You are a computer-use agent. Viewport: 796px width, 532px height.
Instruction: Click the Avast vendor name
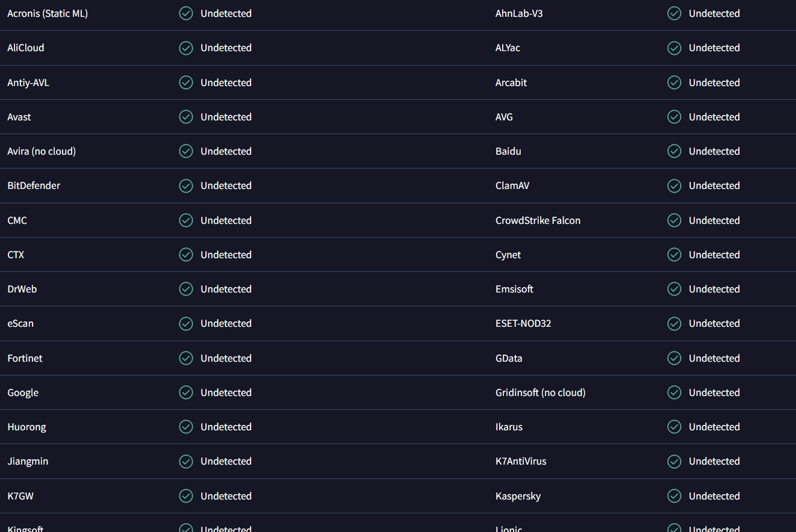[x=19, y=117]
